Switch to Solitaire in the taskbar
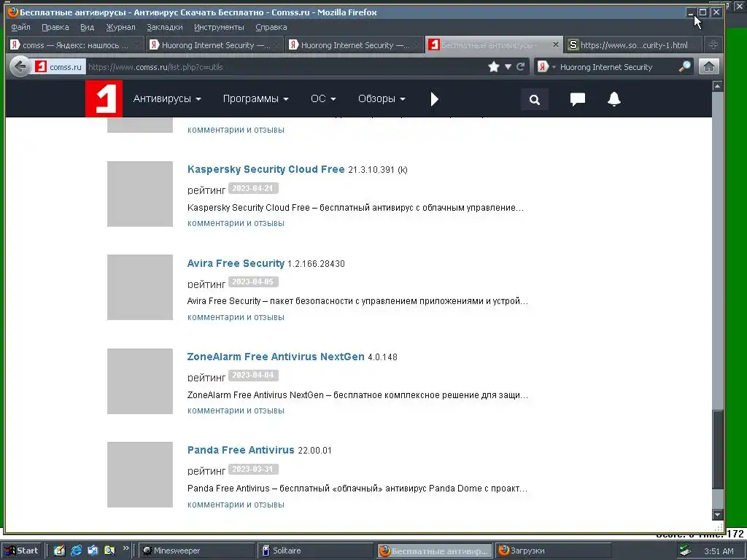This screenshot has width=747, height=560. click(x=316, y=551)
